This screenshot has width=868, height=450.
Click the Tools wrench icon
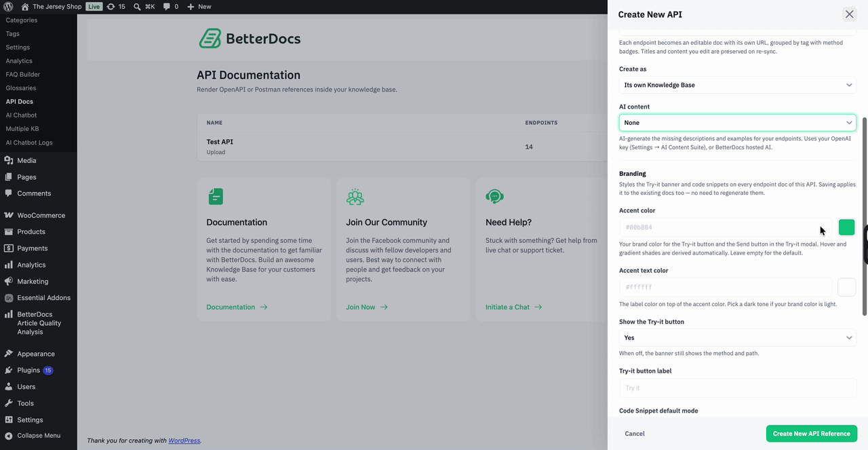[9, 403]
